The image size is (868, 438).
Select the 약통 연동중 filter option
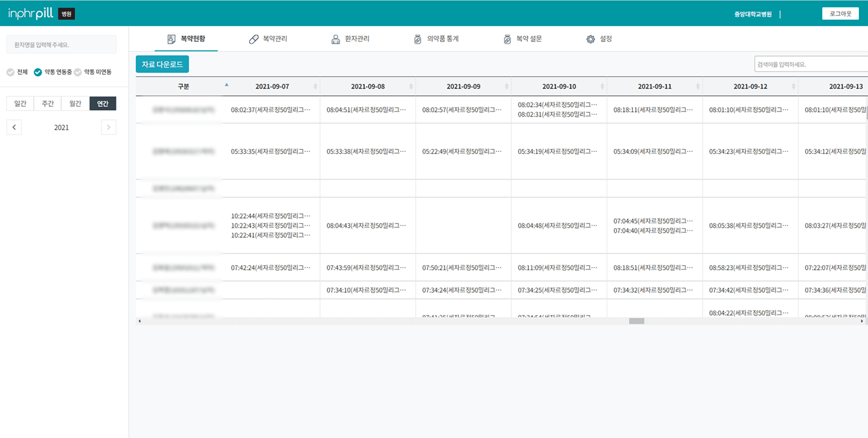(x=38, y=72)
